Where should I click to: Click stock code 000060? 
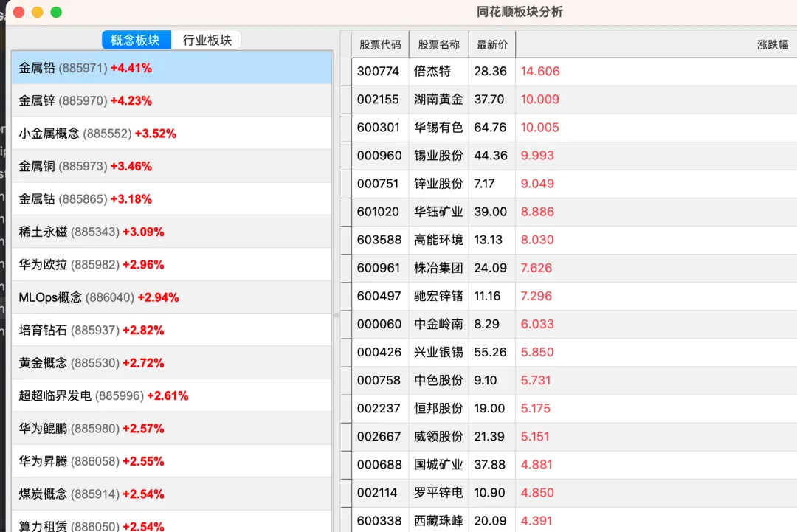379,324
